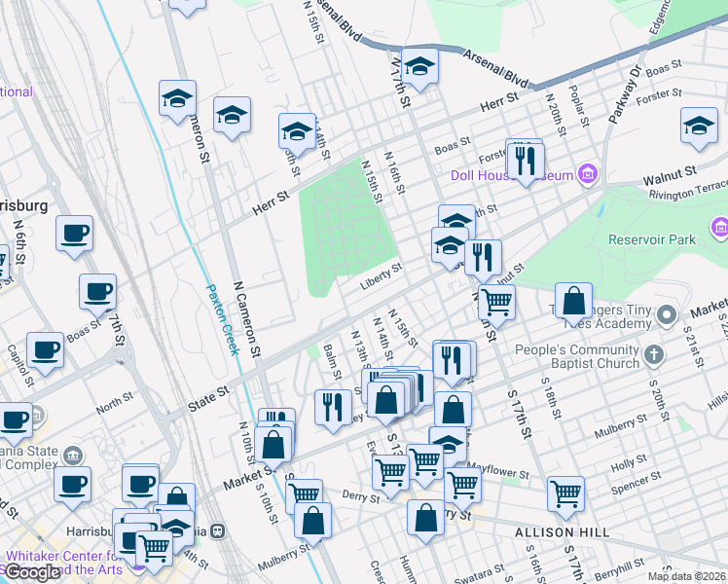The height and width of the screenshot is (584, 728).
Task: Click the North St label
Action: pos(115,403)
